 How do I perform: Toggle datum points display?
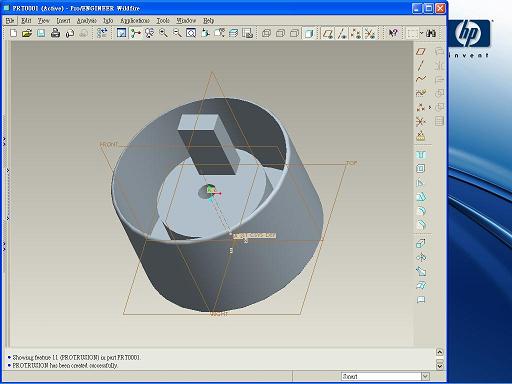[x=356, y=33]
